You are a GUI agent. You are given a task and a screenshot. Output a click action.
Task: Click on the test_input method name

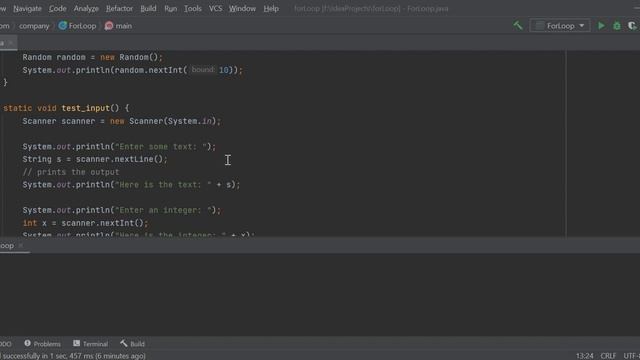point(86,108)
